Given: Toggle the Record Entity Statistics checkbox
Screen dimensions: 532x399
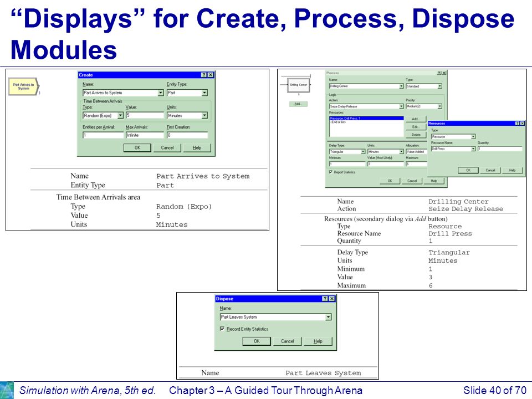Looking at the screenshot, I should [x=222, y=329].
